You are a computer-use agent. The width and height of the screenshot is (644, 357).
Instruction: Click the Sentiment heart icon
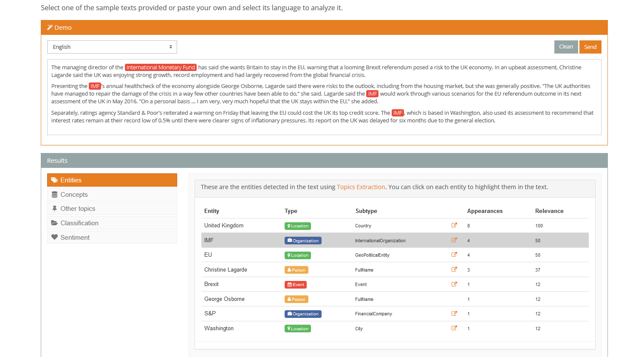pos(54,237)
